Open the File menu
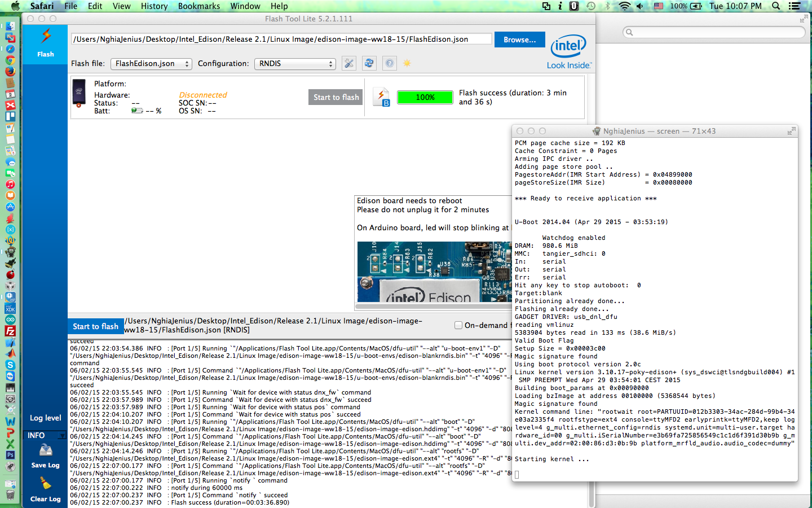The width and height of the screenshot is (812, 508). (x=71, y=6)
